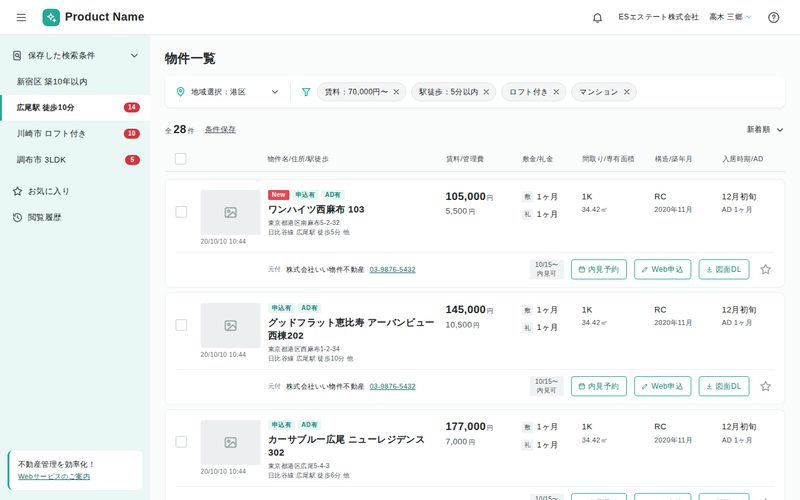Image resolution: width=800 pixels, height=500 pixels.
Task: Click 内見予約 for グッドフラット恵比寿
Action: (598, 386)
